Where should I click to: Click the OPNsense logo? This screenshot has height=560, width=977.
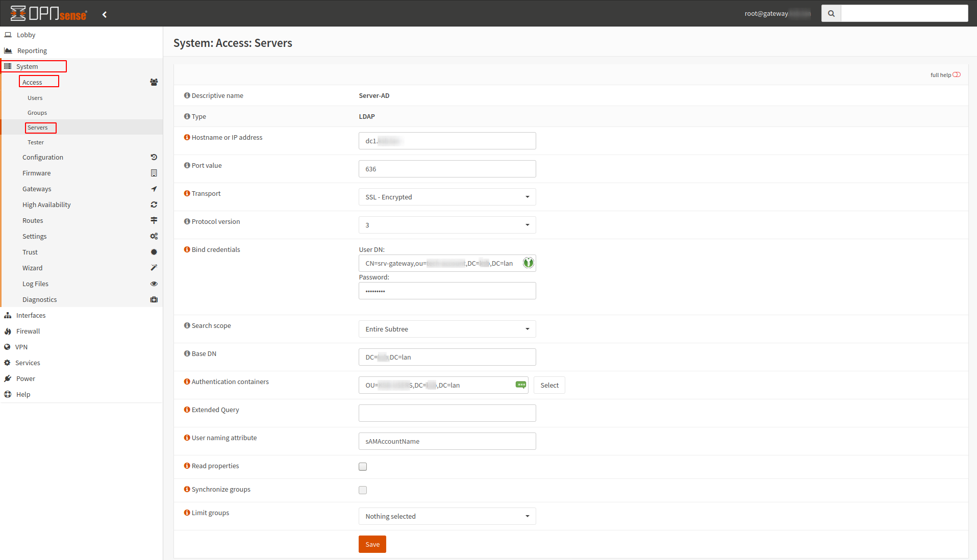(49, 14)
